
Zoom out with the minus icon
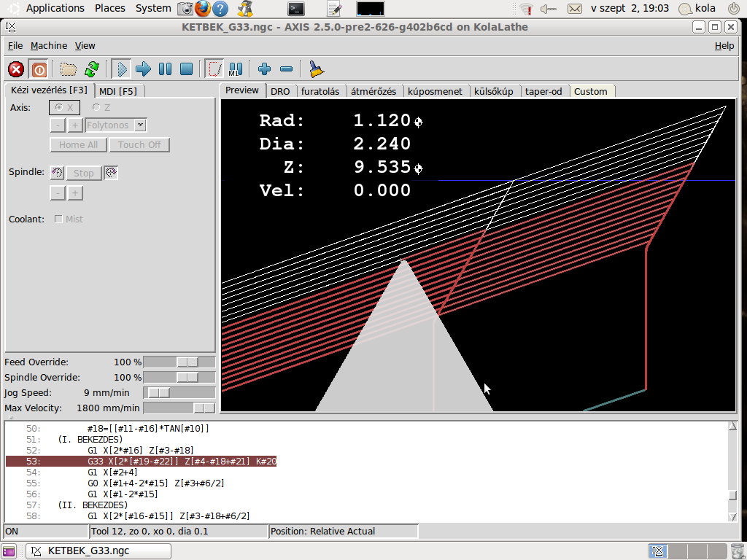[286, 69]
